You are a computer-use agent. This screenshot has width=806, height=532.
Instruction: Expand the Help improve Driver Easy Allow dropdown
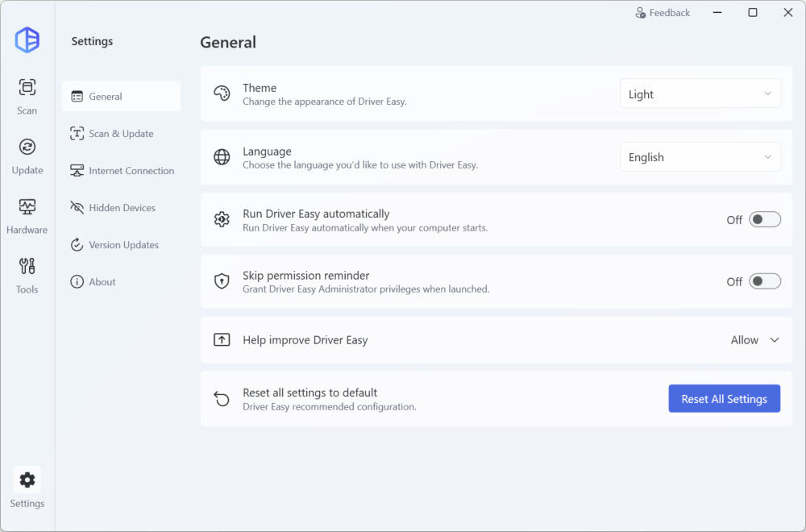point(755,340)
